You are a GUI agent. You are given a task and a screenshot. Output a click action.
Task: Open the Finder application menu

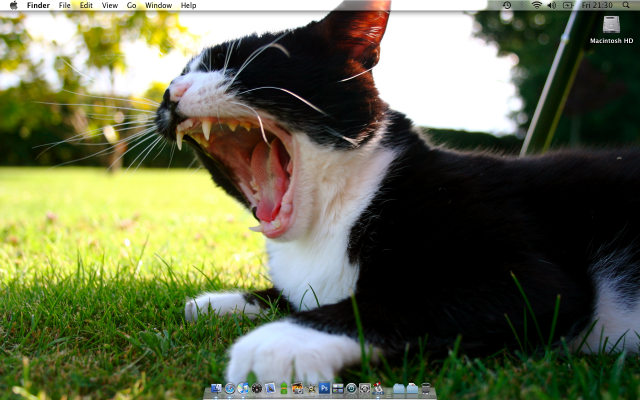[x=38, y=5]
